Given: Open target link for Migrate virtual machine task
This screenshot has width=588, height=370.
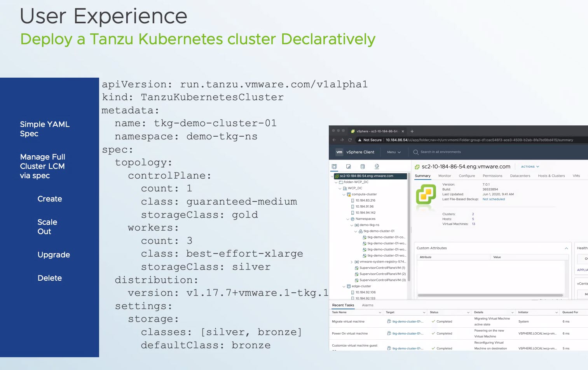Looking at the screenshot, I should coord(407,321).
